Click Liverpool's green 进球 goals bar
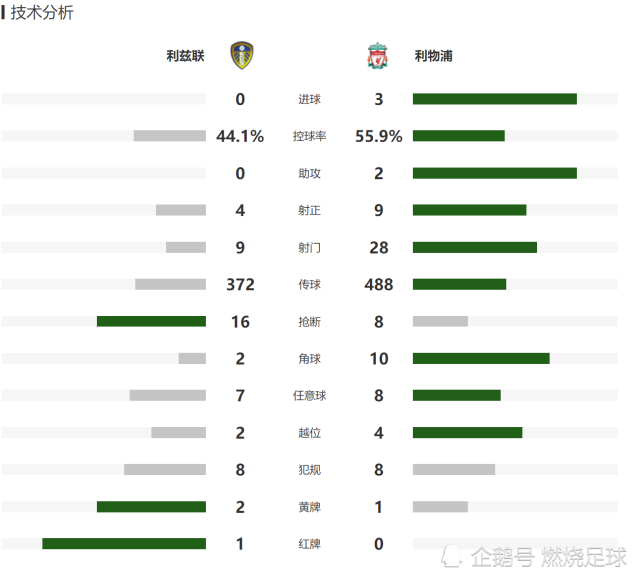 [x=495, y=99]
